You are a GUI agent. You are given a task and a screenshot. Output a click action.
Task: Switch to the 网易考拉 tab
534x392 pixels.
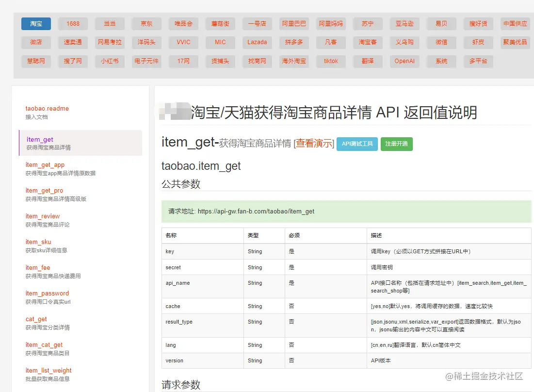(x=110, y=42)
